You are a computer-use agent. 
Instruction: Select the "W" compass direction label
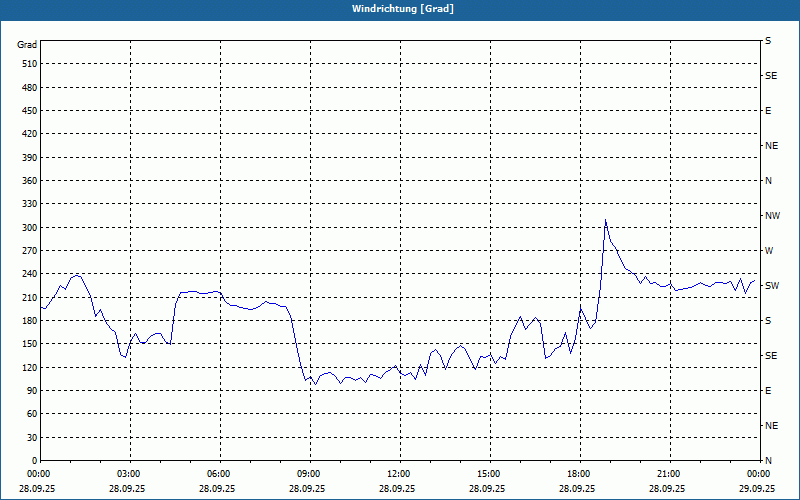pyautogui.click(x=769, y=251)
